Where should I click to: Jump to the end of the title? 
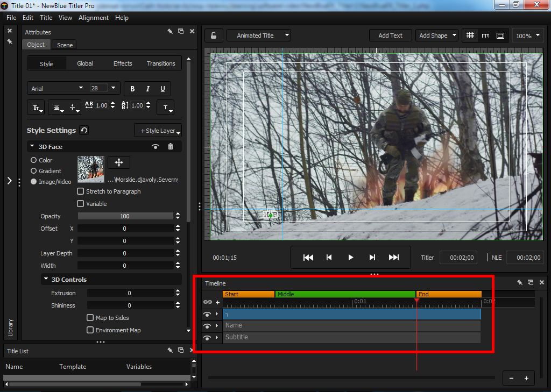[394, 258]
